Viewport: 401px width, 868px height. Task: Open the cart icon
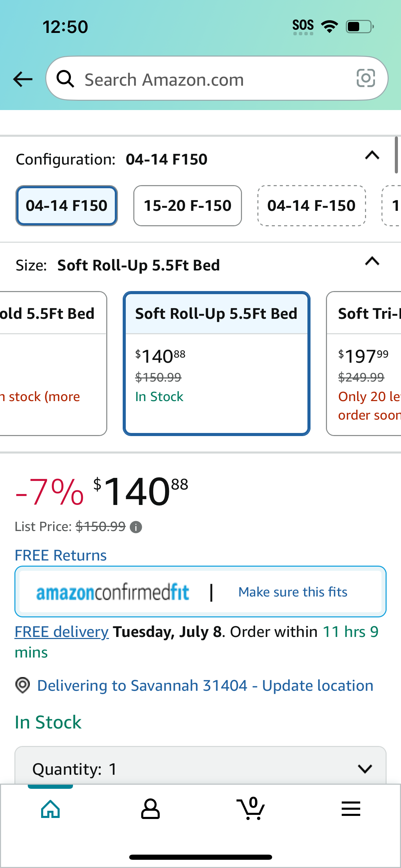click(251, 809)
